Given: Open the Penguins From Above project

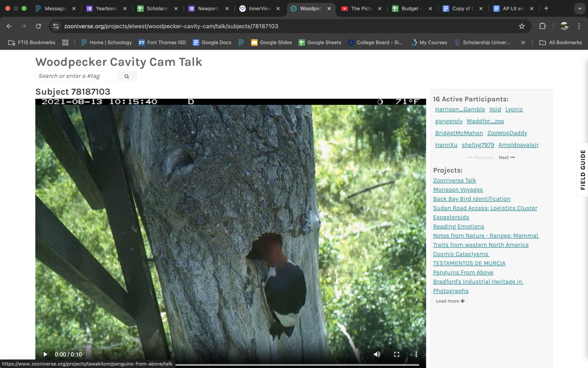Looking at the screenshot, I should tap(463, 272).
